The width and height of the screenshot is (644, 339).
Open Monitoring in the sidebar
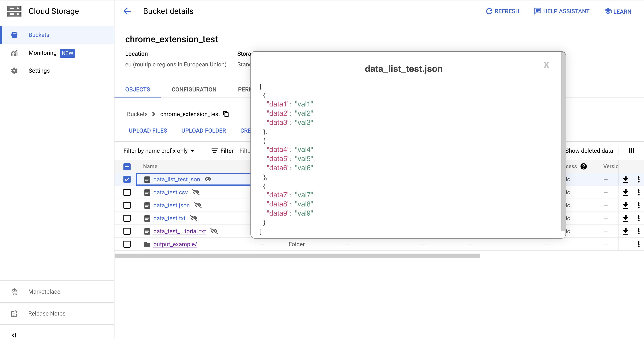click(x=57, y=53)
